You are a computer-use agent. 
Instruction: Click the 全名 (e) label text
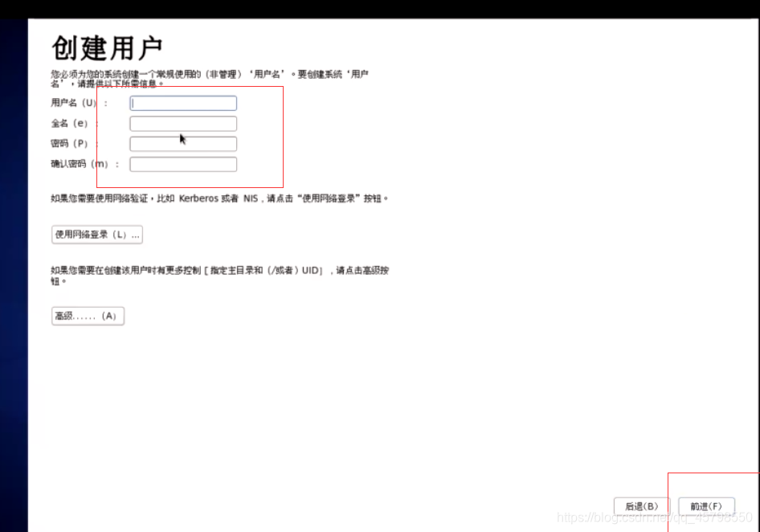coord(75,123)
